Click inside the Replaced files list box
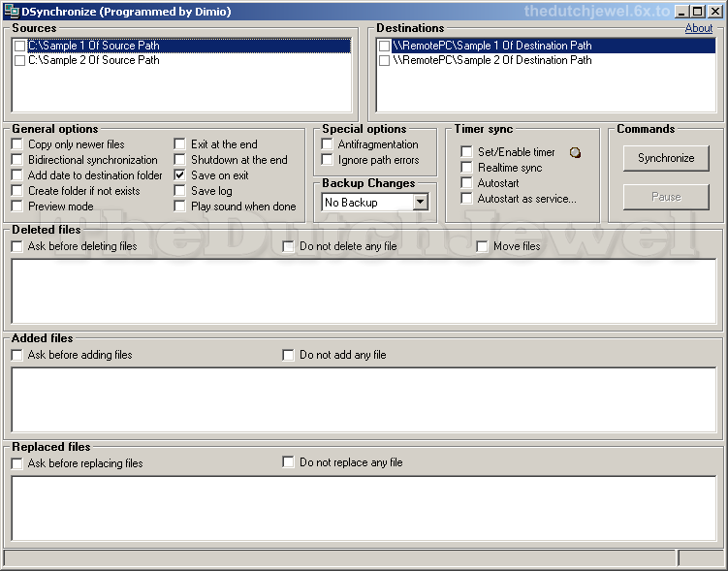The width and height of the screenshot is (728, 571). click(364, 508)
